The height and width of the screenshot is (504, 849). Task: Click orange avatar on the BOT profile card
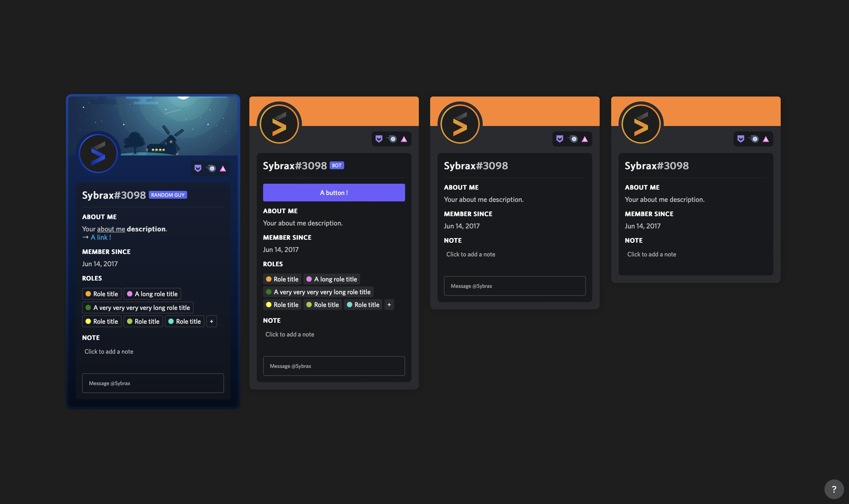click(x=279, y=124)
